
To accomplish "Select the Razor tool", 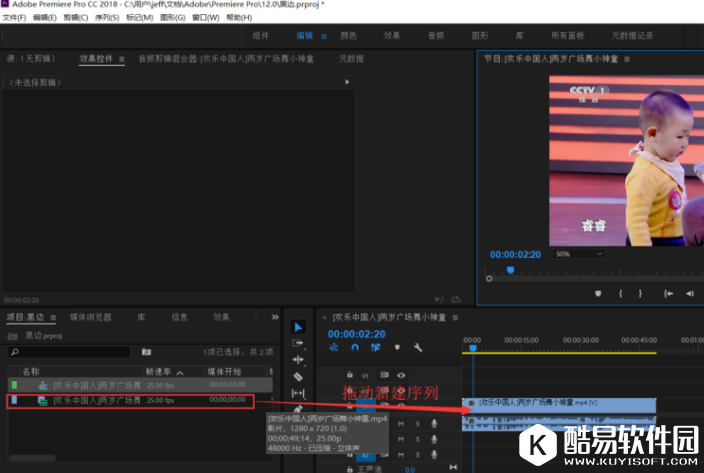I will pyautogui.click(x=298, y=377).
